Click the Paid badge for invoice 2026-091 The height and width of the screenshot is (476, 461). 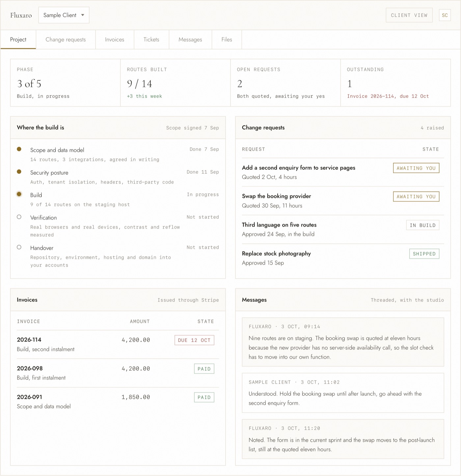click(x=204, y=398)
